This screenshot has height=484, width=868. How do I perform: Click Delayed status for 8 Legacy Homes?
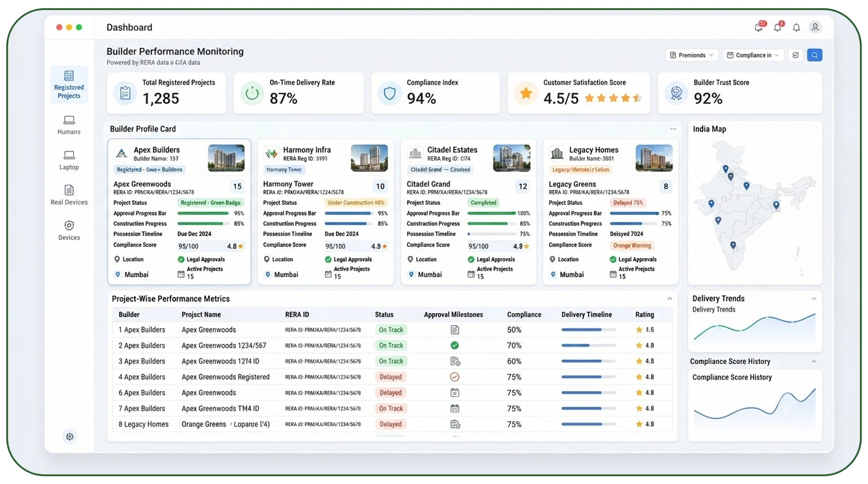390,424
